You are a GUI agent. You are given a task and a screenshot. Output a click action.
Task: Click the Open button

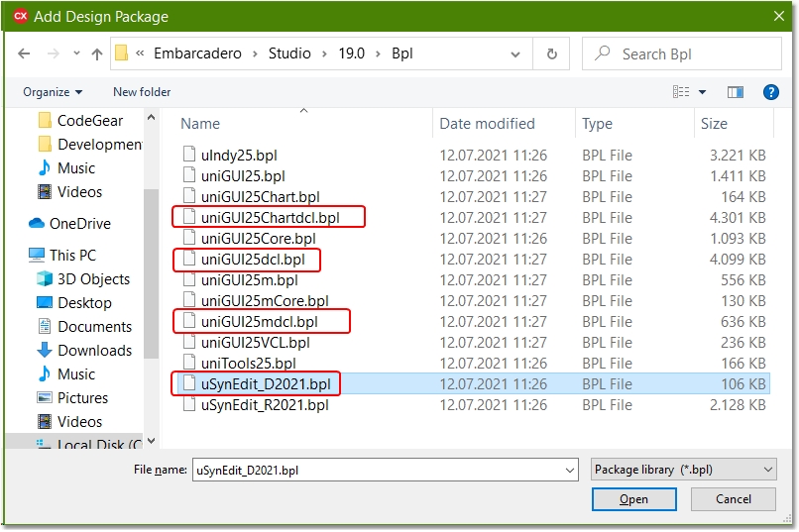pyautogui.click(x=633, y=499)
